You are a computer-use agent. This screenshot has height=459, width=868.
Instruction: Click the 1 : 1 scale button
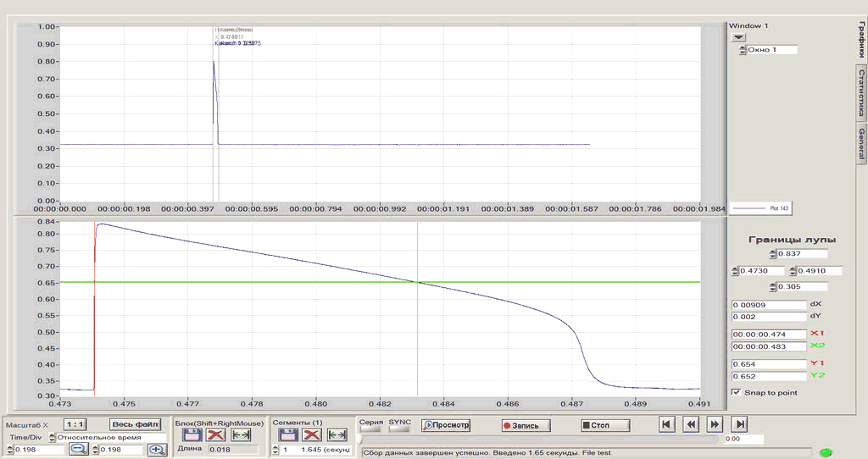(75, 424)
